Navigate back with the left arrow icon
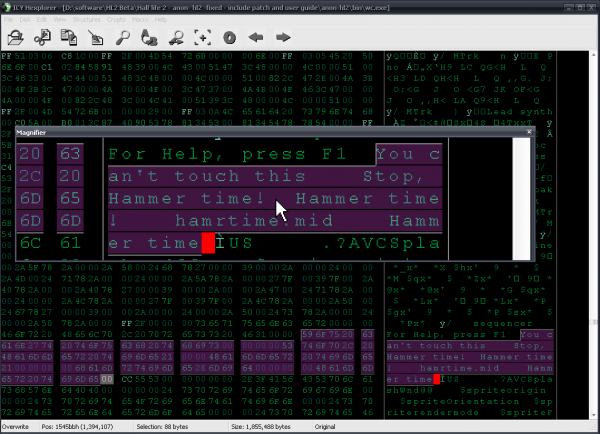The height and width of the screenshot is (434, 600). 256,38
